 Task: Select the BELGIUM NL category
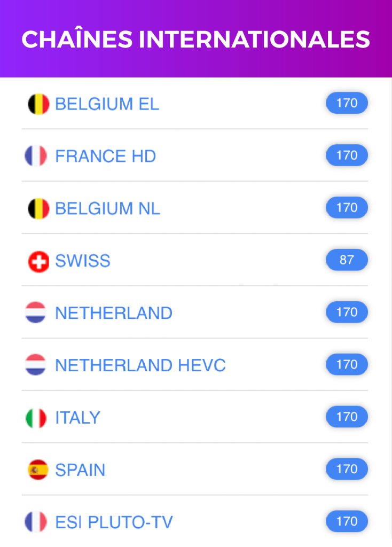(108, 208)
